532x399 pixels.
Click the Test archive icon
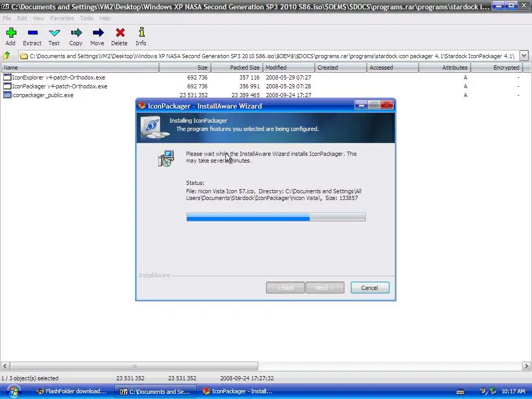coord(54,33)
